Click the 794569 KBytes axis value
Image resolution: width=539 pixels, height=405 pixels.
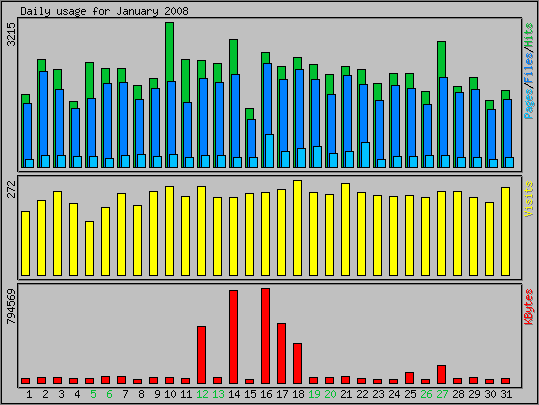point(12,306)
